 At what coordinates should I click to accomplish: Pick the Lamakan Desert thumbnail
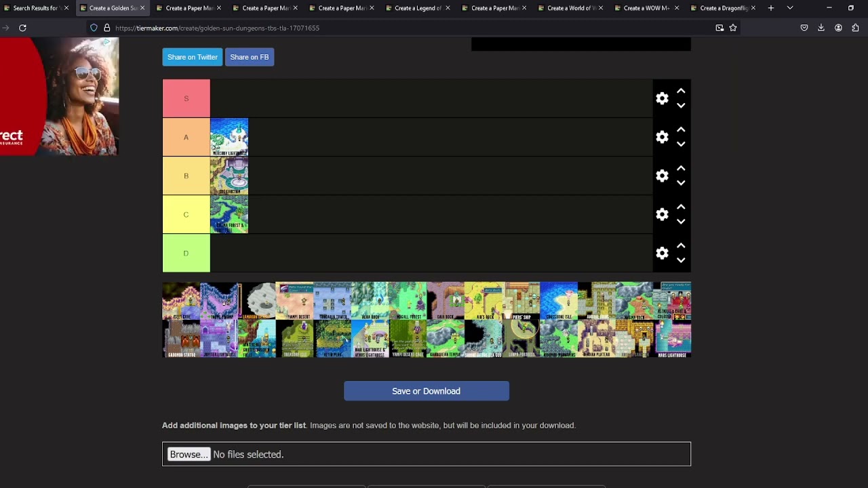[x=257, y=301]
